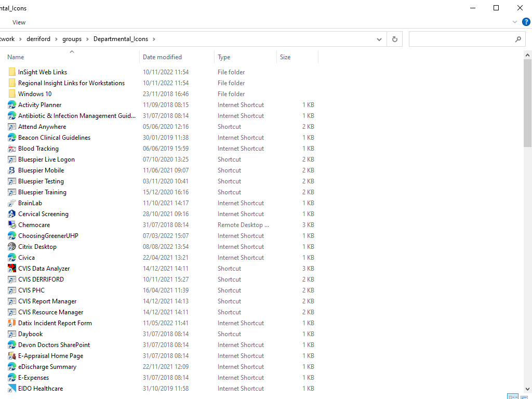Sort files by Name column
Viewport: 532px width, 399px height.
[16, 57]
